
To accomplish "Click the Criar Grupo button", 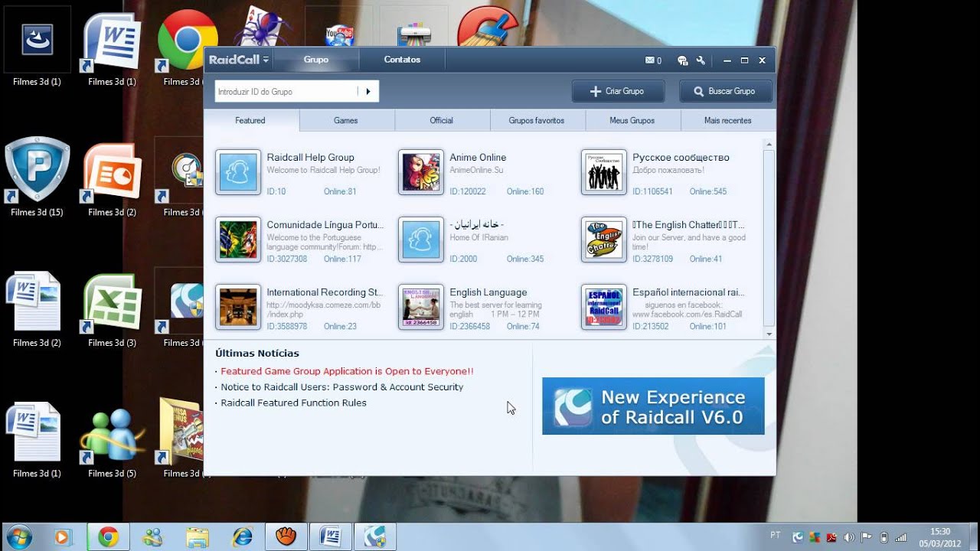I will coord(618,91).
